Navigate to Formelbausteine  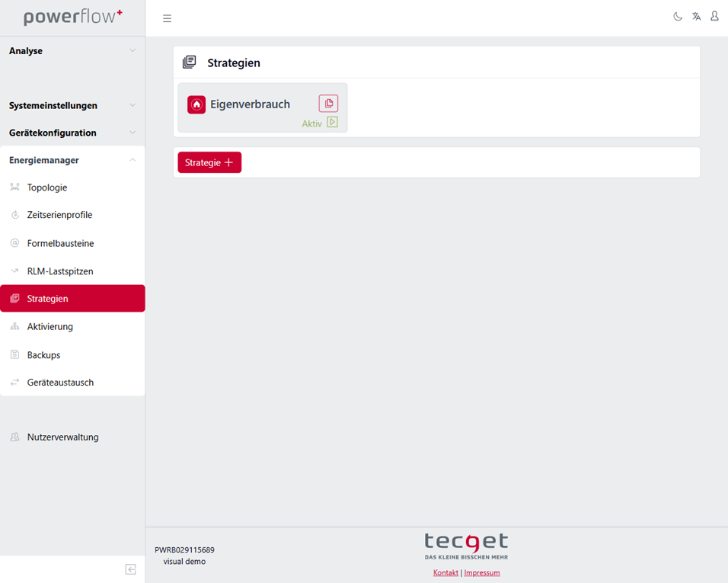coord(72,243)
